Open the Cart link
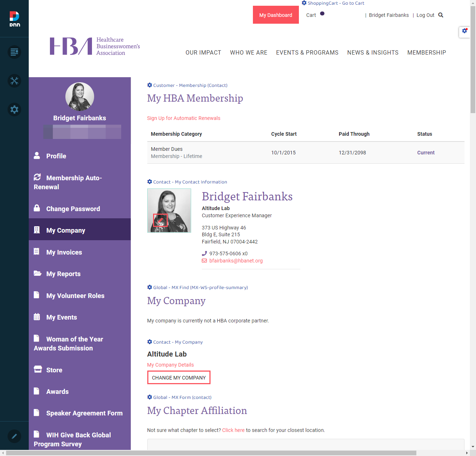 [x=311, y=15]
